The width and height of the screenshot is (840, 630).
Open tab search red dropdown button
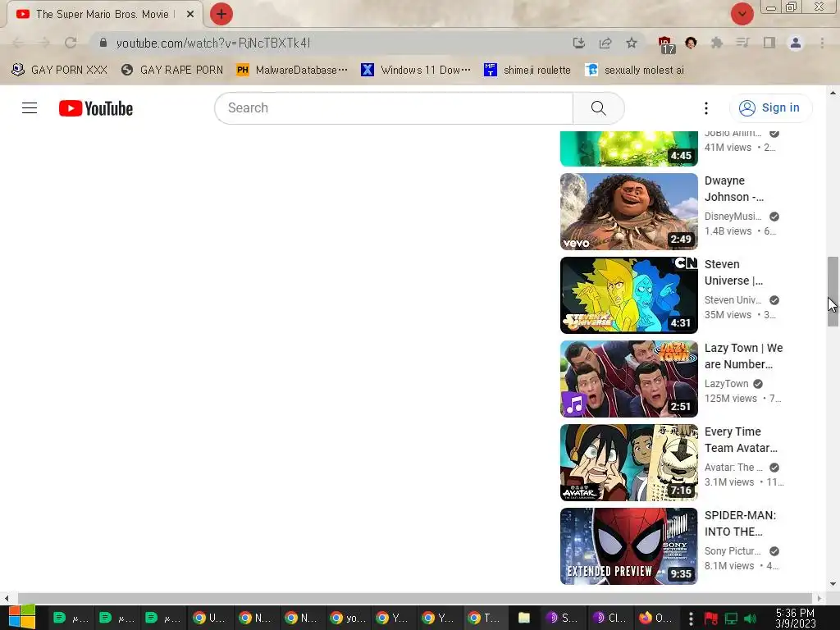point(742,14)
